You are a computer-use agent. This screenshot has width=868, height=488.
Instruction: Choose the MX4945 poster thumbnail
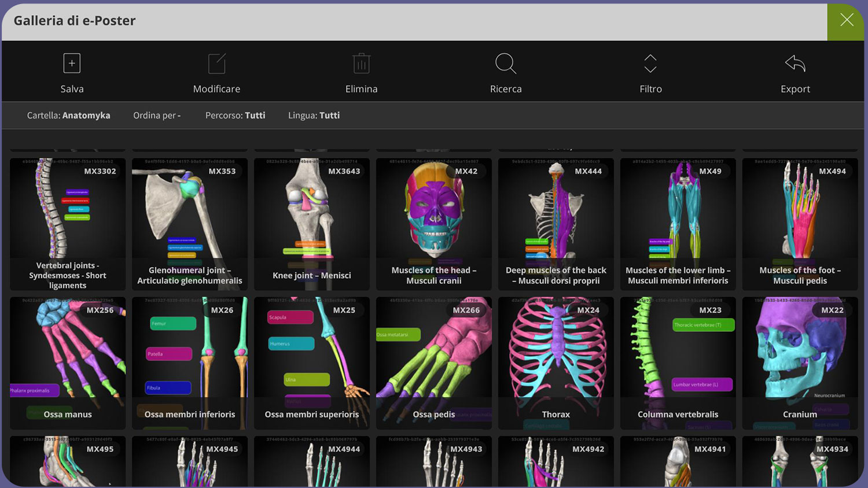pyautogui.click(x=190, y=461)
